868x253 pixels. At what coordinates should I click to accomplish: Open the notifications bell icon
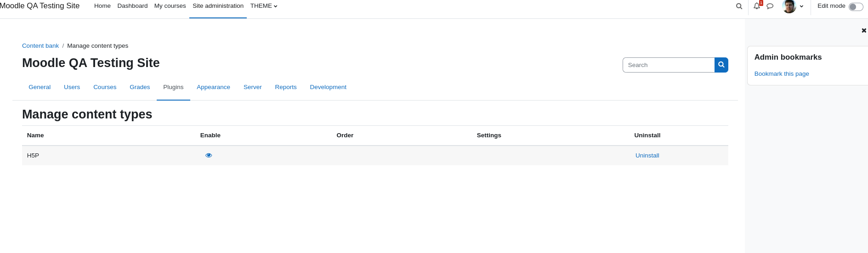coord(757,6)
